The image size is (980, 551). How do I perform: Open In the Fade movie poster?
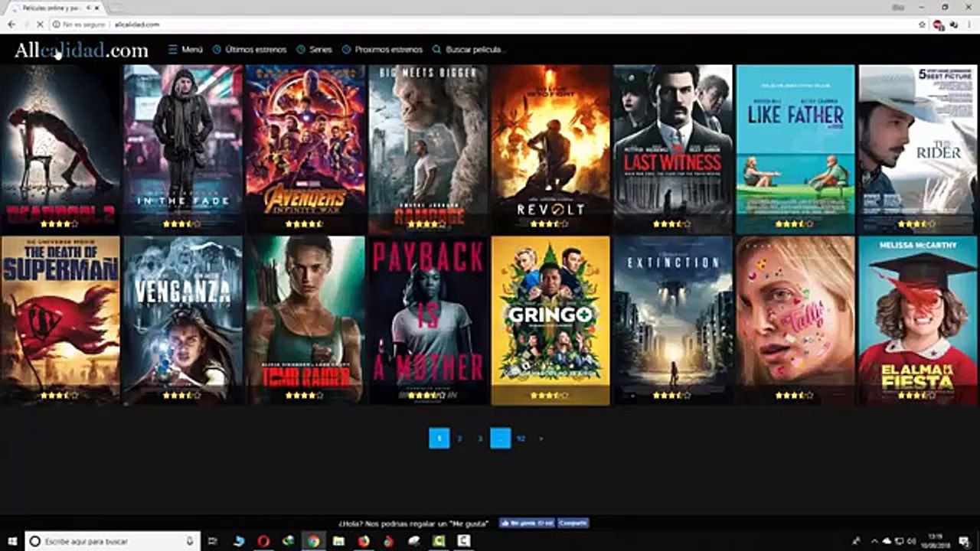(183, 149)
